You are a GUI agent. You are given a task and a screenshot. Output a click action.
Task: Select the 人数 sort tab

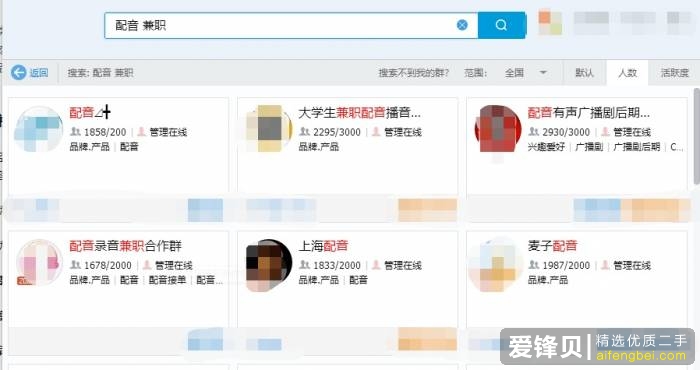coord(627,73)
